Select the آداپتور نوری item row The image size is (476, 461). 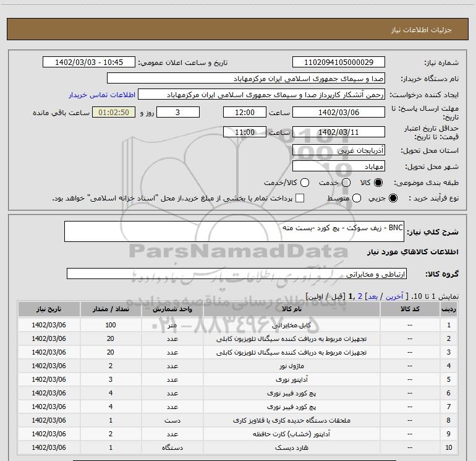237,379
